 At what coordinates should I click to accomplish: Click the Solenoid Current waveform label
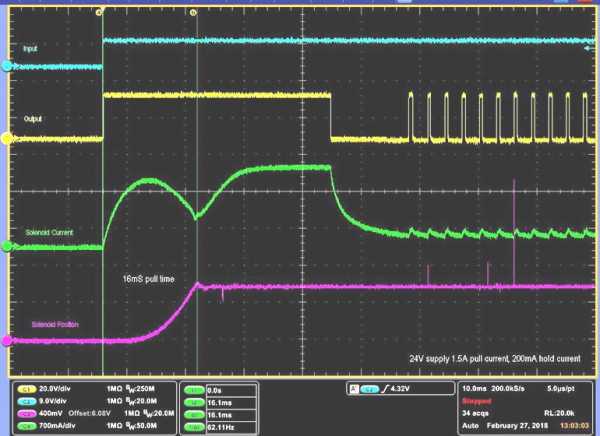coord(49,232)
